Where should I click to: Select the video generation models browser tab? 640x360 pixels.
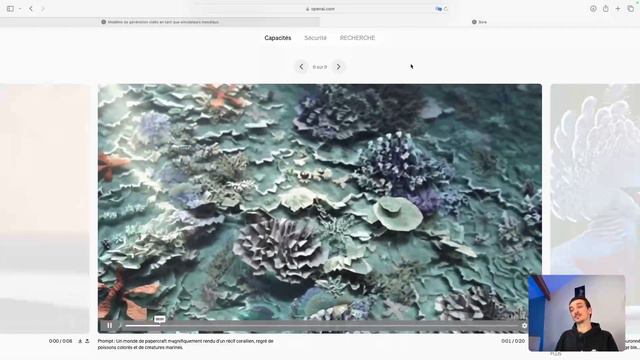click(160, 22)
